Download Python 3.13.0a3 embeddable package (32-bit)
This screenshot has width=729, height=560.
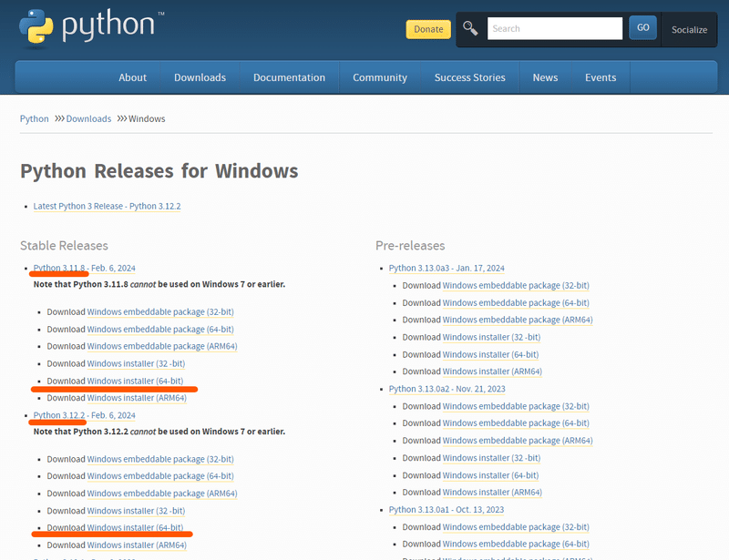516,285
